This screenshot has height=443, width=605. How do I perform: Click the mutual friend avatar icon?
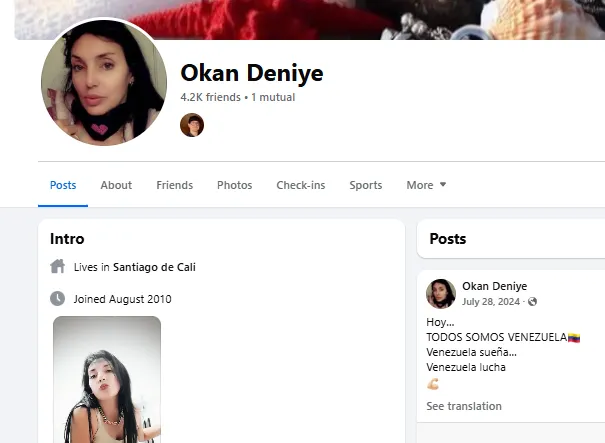(x=192, y=125)
